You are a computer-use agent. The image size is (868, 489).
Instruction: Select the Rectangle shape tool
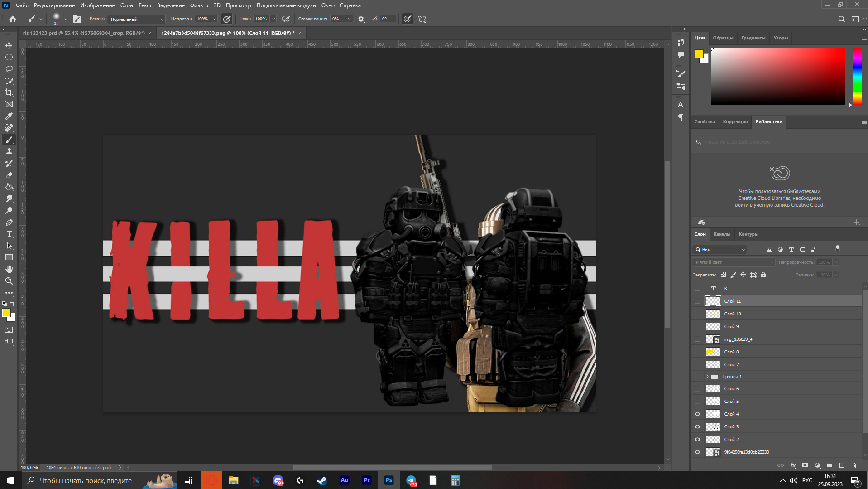pos(9,257)
